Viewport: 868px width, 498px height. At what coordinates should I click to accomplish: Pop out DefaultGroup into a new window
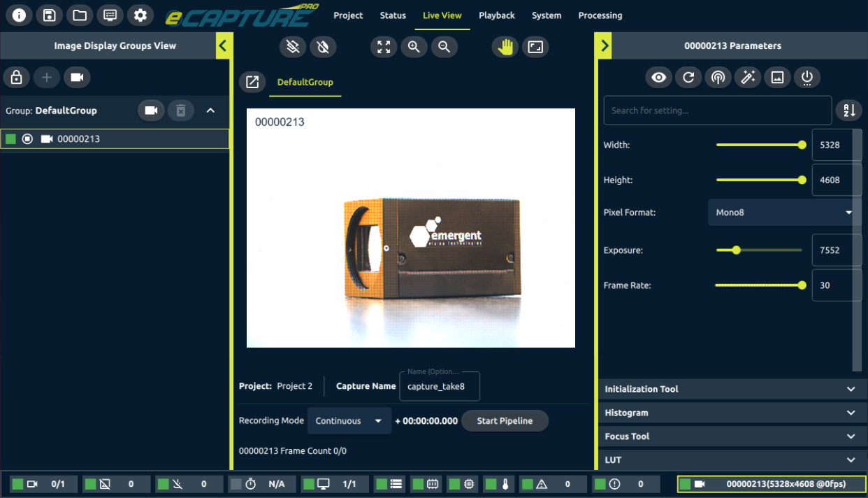coord(252,82)
